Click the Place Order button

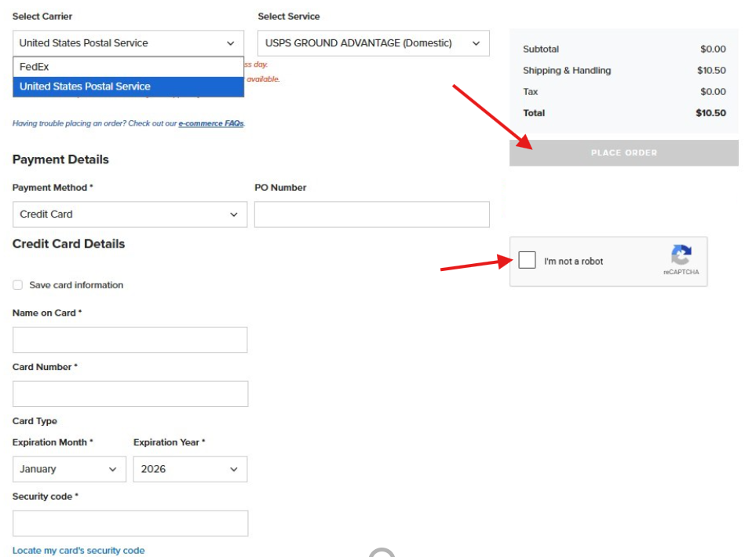(x=624, y=153)
